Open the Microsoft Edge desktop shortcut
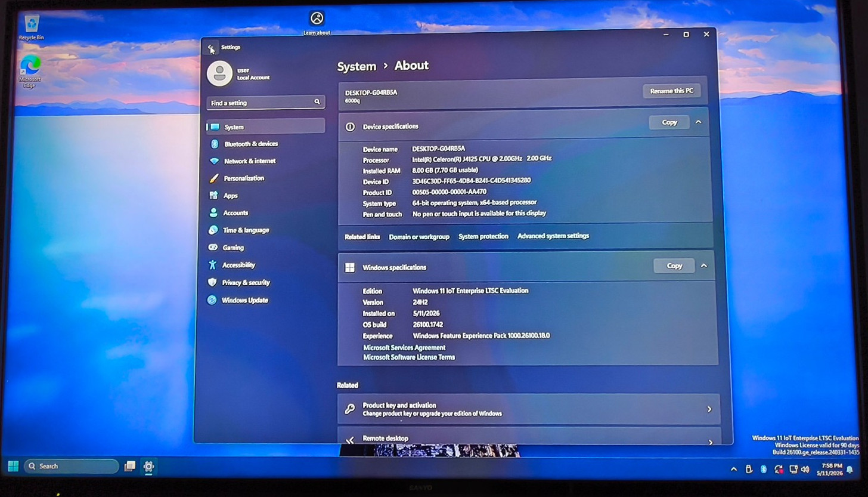Viewport: 868px width, 497px height. pyautogui.click(x=30, y=71)
